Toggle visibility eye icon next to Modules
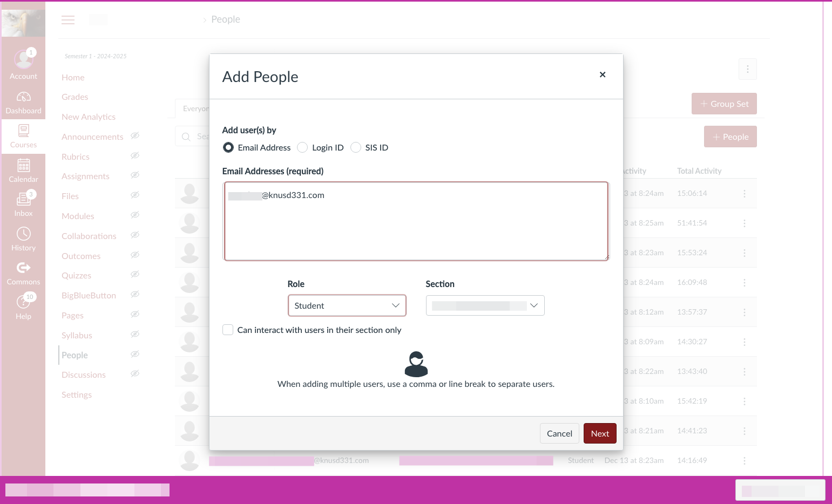Viewport: 832px width, 504px height. 135,215
